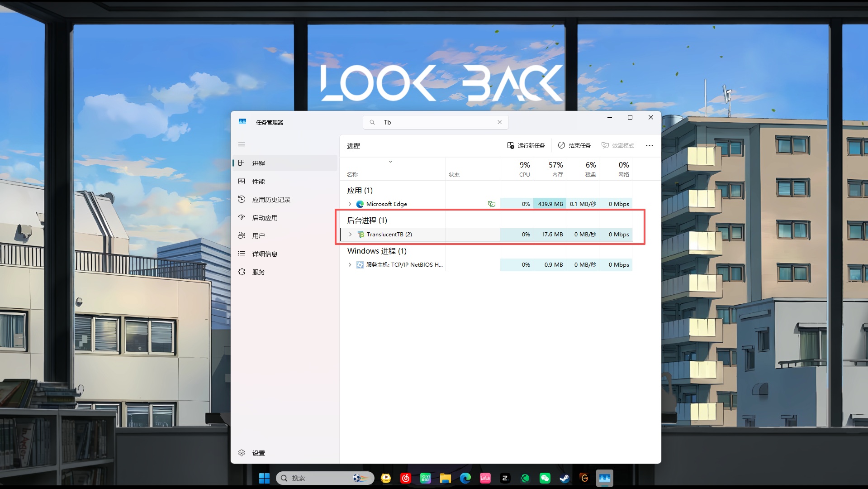Click the Task Manager search field

click(436, 122)
